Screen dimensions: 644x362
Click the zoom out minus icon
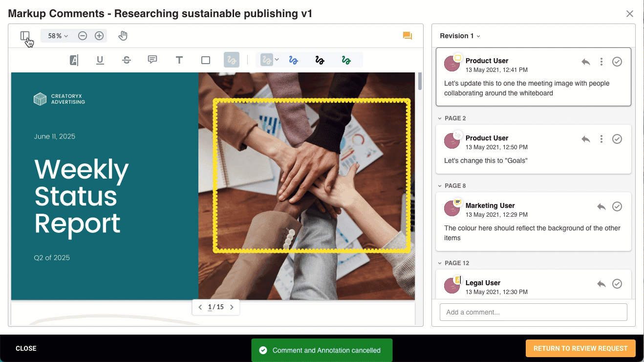point(83,36)
